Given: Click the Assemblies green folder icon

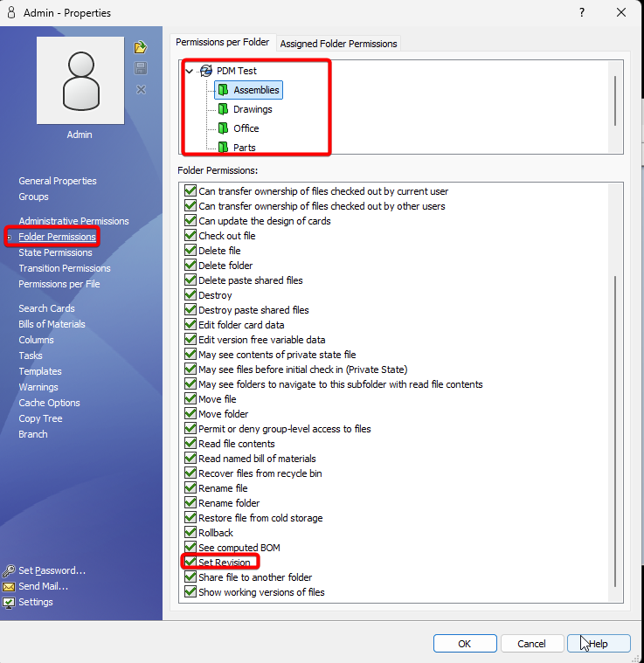Looking at the screenshot, I should [x=224, y=90].
